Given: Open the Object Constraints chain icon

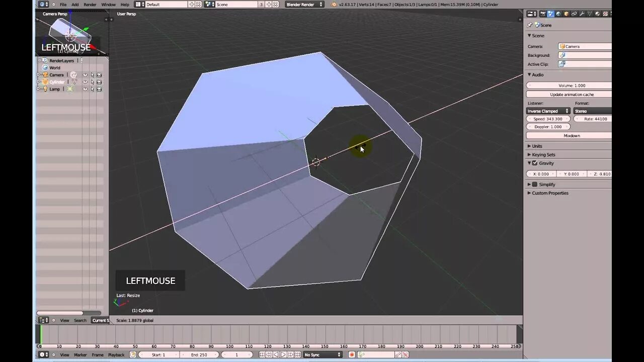Looking at the screenshot, I should (574, 14).
